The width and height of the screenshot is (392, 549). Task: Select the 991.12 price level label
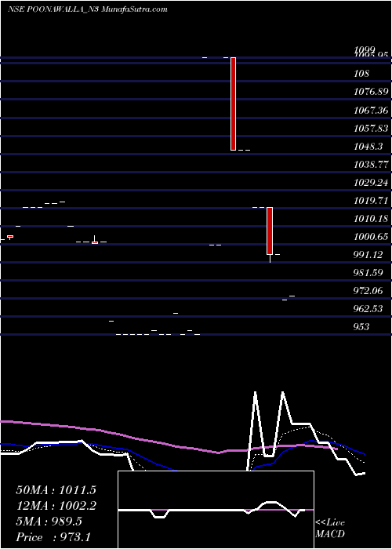368,255
